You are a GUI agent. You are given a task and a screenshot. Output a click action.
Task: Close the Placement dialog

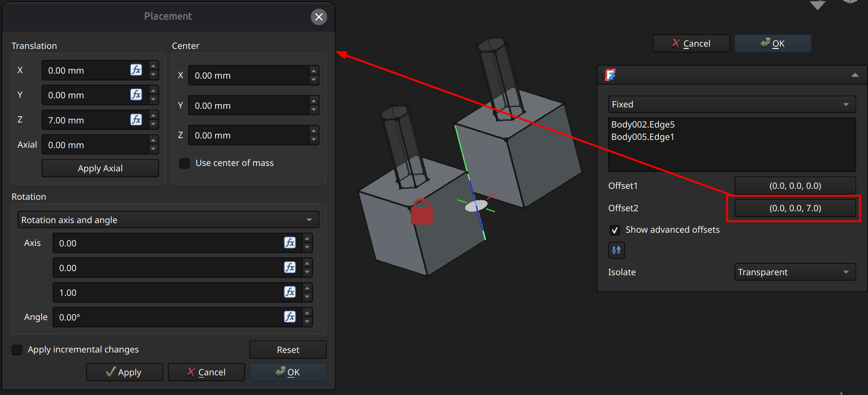coord(319,17)
